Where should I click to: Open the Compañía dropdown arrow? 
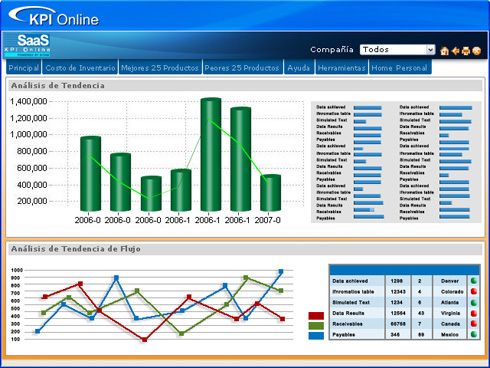tap(431, 50)
